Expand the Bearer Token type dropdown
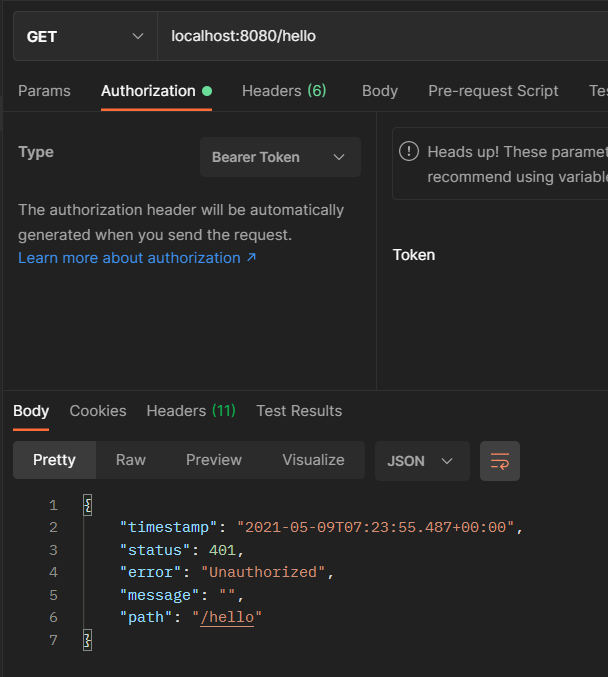 coord(280,157)
